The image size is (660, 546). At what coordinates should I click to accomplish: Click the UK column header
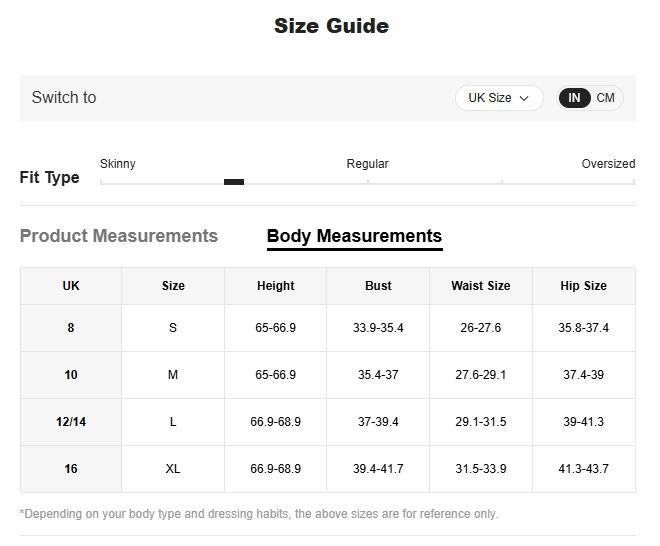coord(71,286)
